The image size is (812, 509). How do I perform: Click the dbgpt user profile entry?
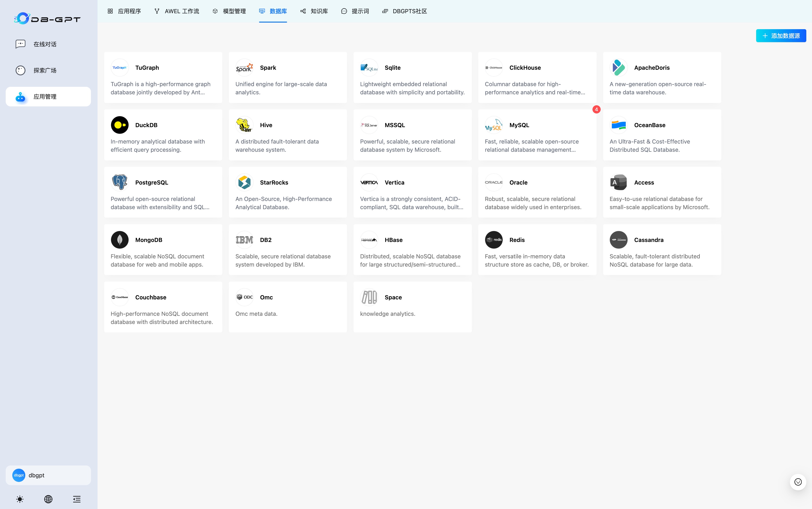[x=48, y=475]
